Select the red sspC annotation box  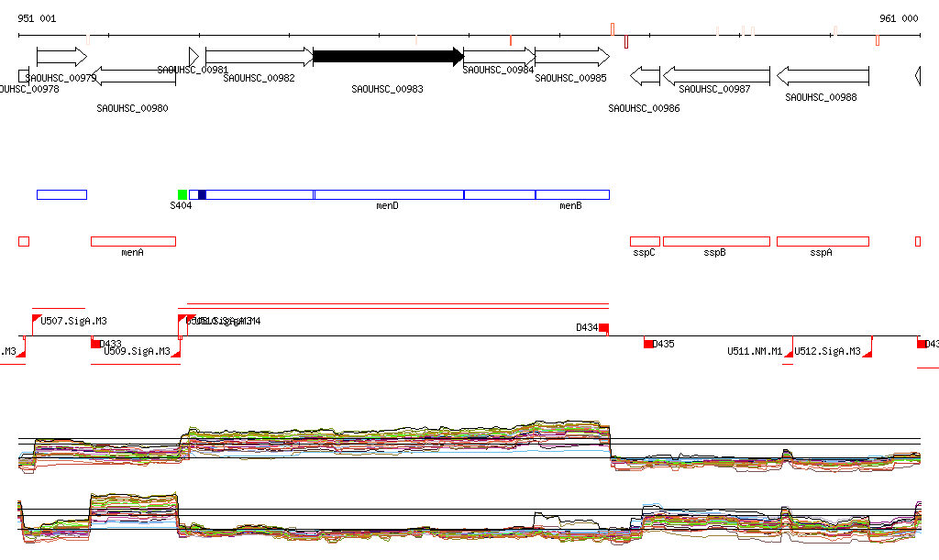click(x=645, y=242)
